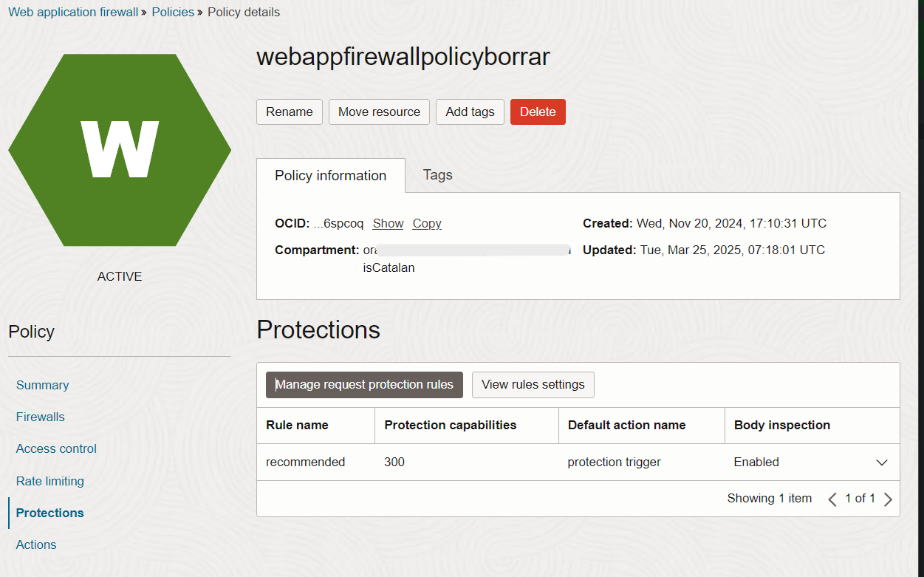Click the right pagination chevron arrow

[x=888, y=499]
